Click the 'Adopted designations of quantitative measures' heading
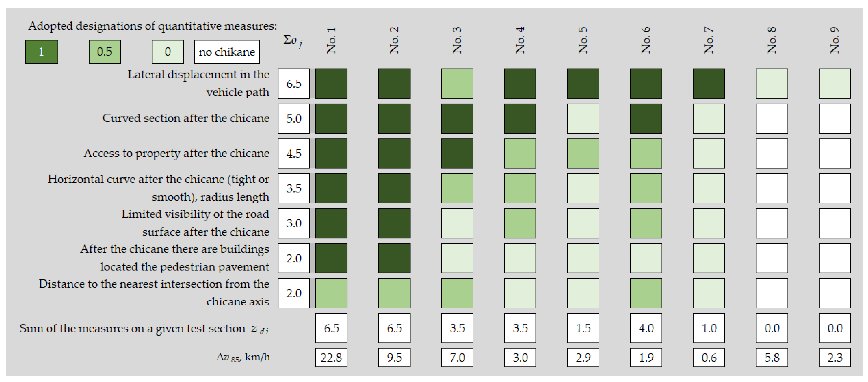Image resolution: width=868 pixels, height=382 pixels. click(152, 26)
